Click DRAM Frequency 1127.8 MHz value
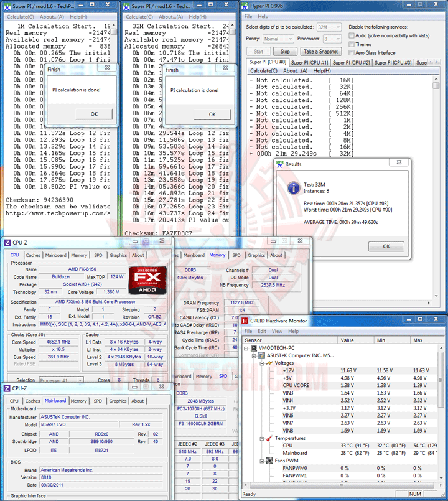448x501 pixels. (x=242, y=302)
